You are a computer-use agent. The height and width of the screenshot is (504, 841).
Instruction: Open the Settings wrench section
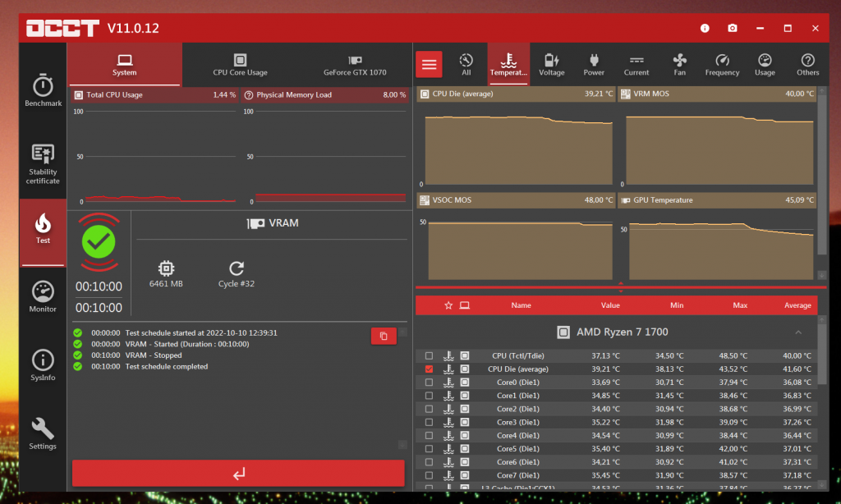[43, 433]
